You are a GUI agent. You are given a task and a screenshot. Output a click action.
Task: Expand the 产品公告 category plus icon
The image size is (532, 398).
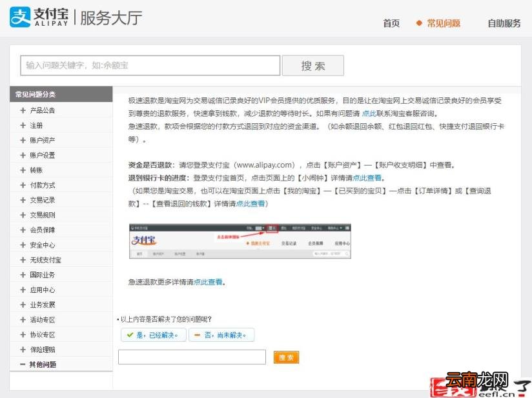pyautogui.click(x=23, y=110)
